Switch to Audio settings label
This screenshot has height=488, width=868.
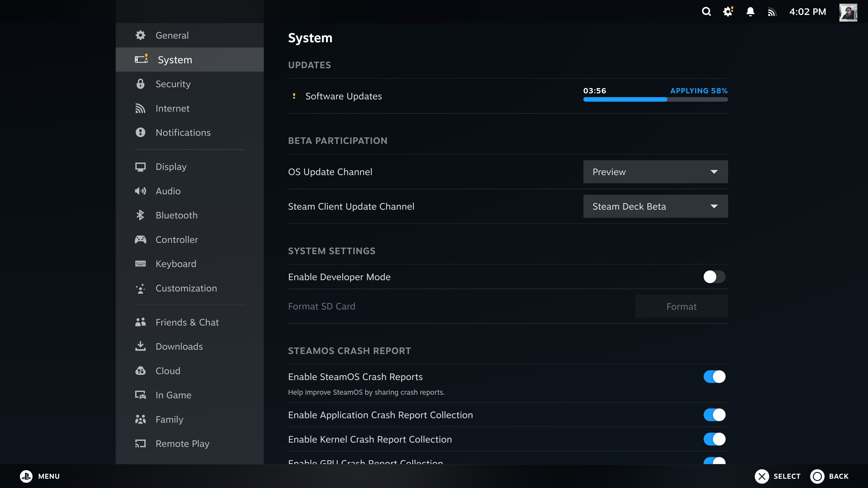(168, 191)
